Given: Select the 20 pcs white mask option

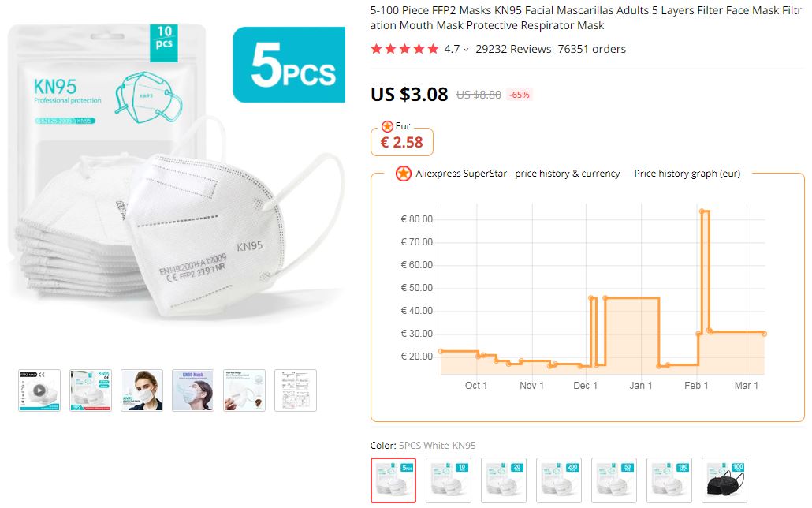Looking at the screenshot, I should 504,480.
